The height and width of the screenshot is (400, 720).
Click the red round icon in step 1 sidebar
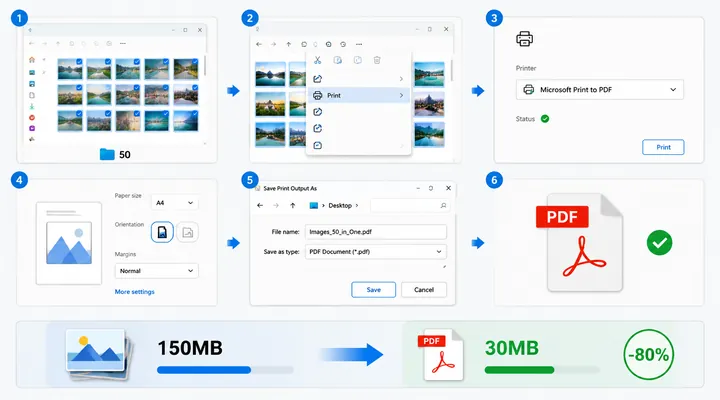click(x=32, y=118)
